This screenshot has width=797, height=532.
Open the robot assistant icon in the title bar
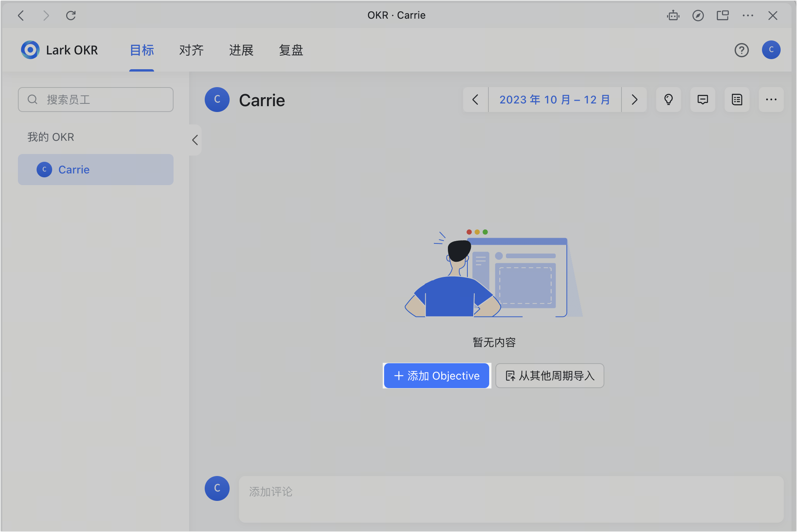tap(673, 16)
